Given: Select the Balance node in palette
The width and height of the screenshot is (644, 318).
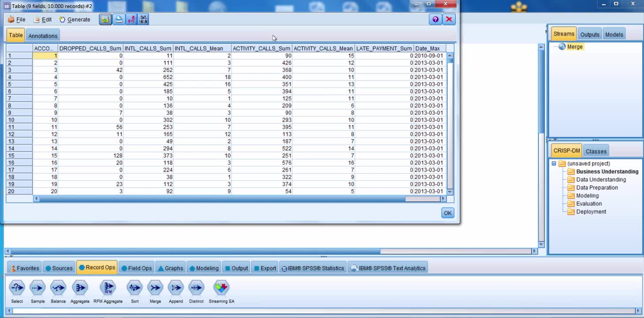Looking at the screenshot, I should click(58, 288).
